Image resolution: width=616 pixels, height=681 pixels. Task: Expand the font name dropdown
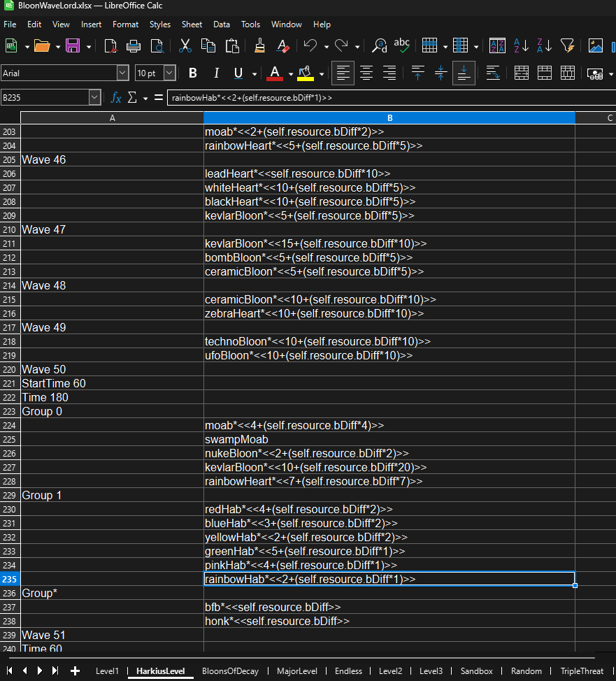pyautogui.click(x=123, y=73)
